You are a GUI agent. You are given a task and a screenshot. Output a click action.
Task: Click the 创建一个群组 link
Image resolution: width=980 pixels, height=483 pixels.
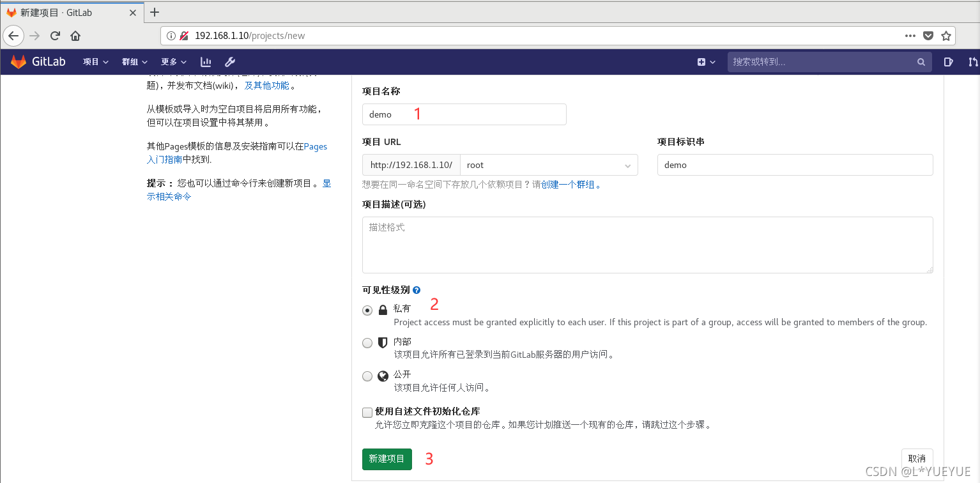click(568, 185)
